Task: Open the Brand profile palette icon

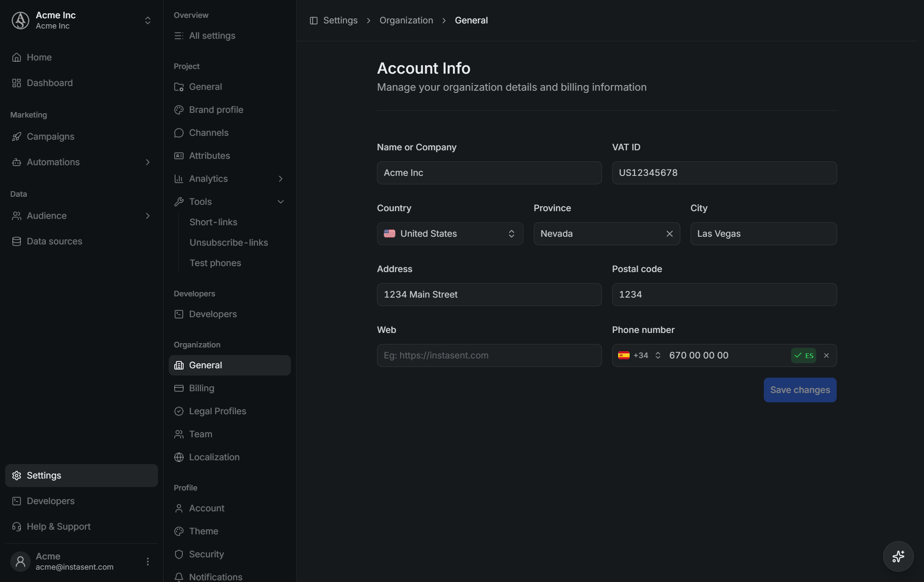Action: click(179, 110)
